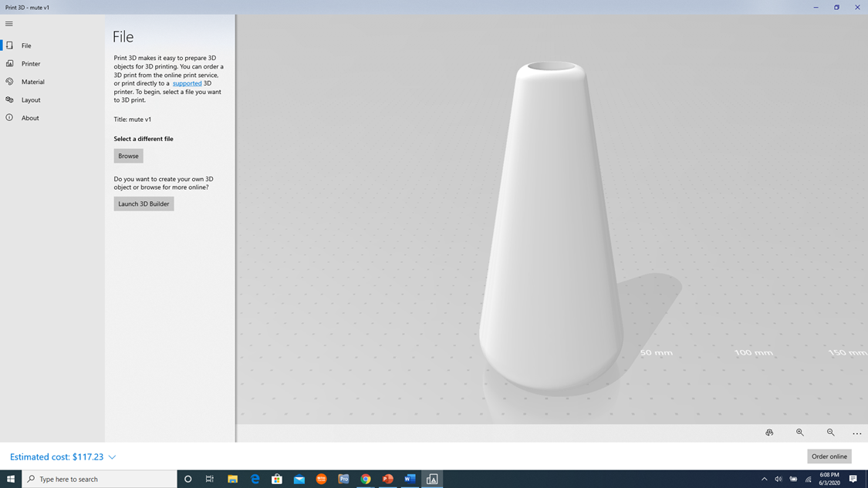The height and width of the screenshot is (488, 868).
Task: Expand the Estimated cost details chevron
Action: [x=111, y=456]
